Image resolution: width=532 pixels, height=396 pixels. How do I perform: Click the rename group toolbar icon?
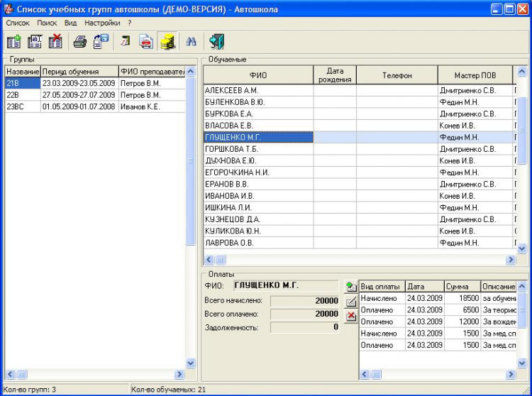(x=35, y=42)
